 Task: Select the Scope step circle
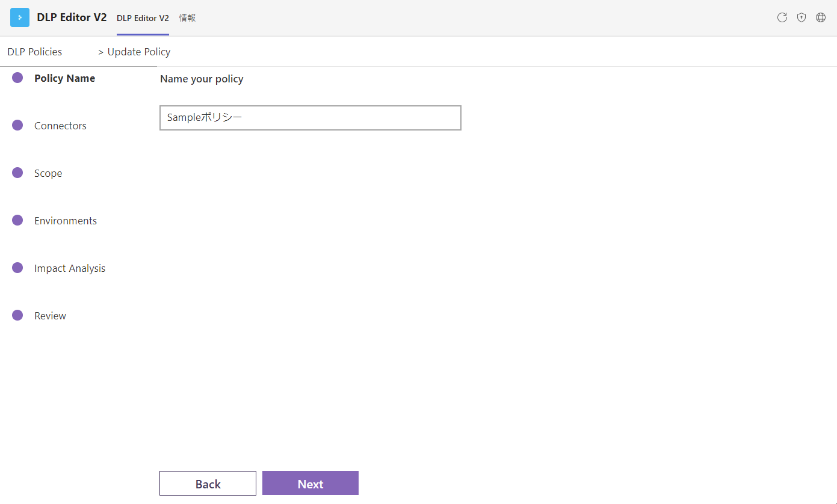[17, 173]
